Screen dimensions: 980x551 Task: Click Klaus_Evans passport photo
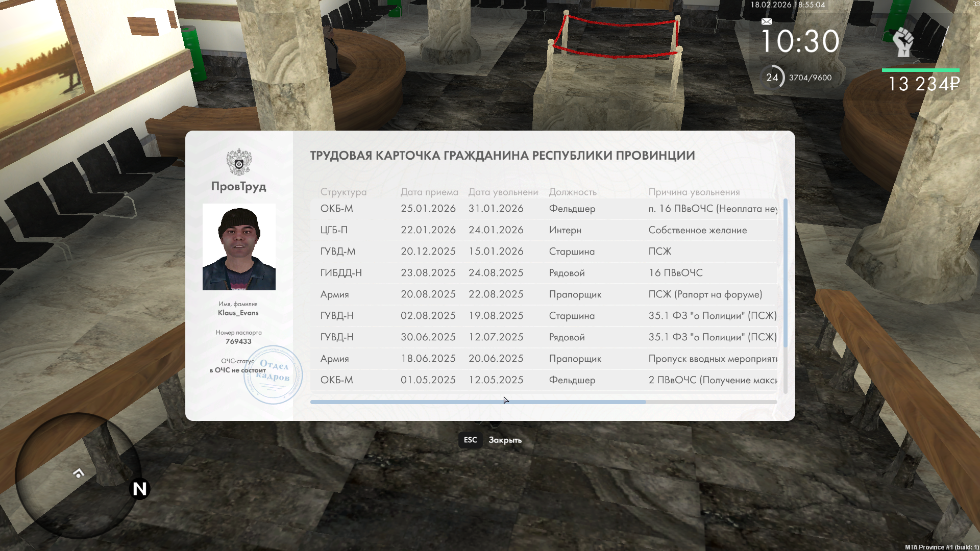[239, 247]
